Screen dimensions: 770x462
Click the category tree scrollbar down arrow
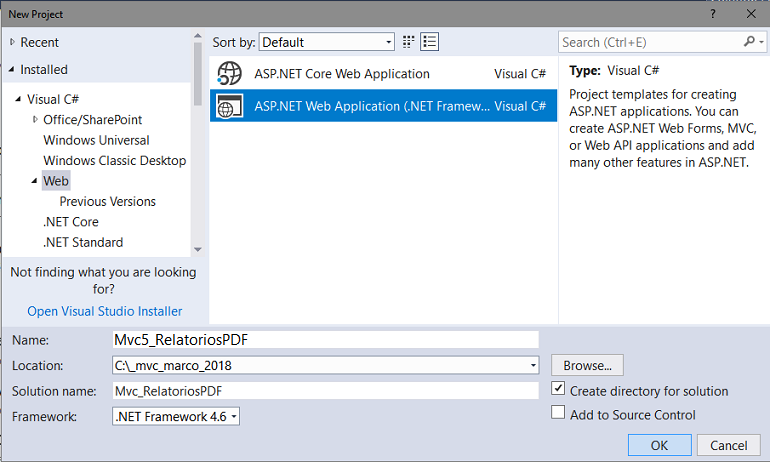197,249
